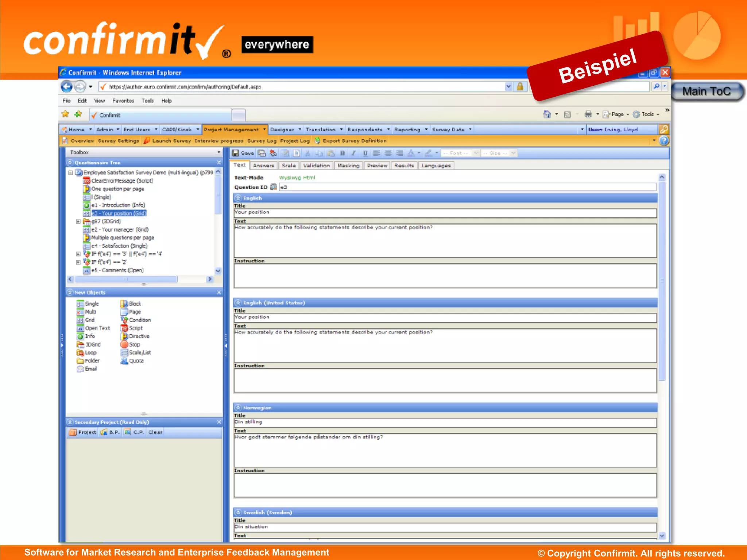The height and width of the screenshot is (560, 747).
Task: Expand the IF f(e4) == '2' condition node
Action: point(78,262)
